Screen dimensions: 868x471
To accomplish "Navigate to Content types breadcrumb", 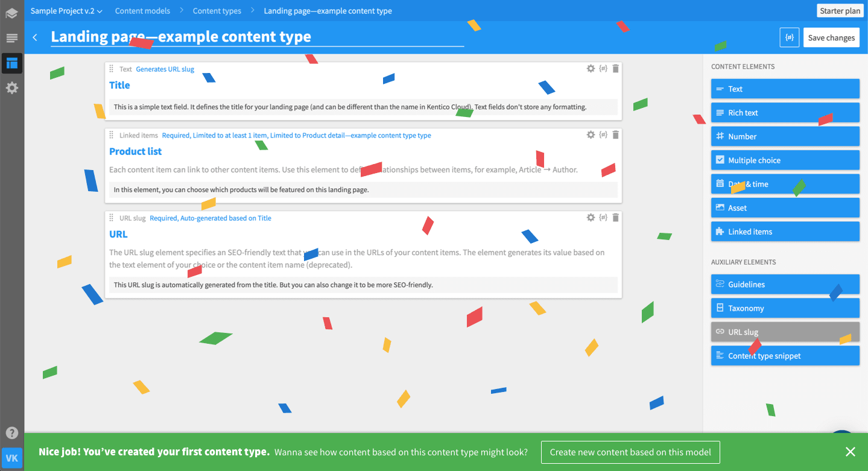I will [217, 11].
